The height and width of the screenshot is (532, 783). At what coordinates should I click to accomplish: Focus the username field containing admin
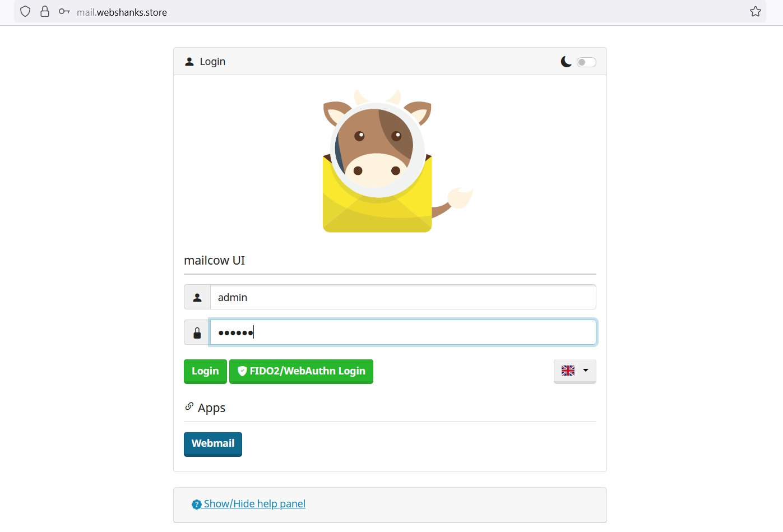click(402, 298)
